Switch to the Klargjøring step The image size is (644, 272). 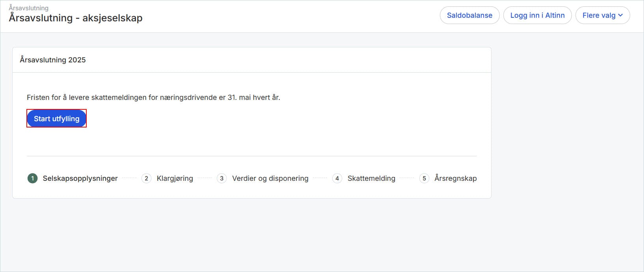pyautogui.click(x=175, y=178)
